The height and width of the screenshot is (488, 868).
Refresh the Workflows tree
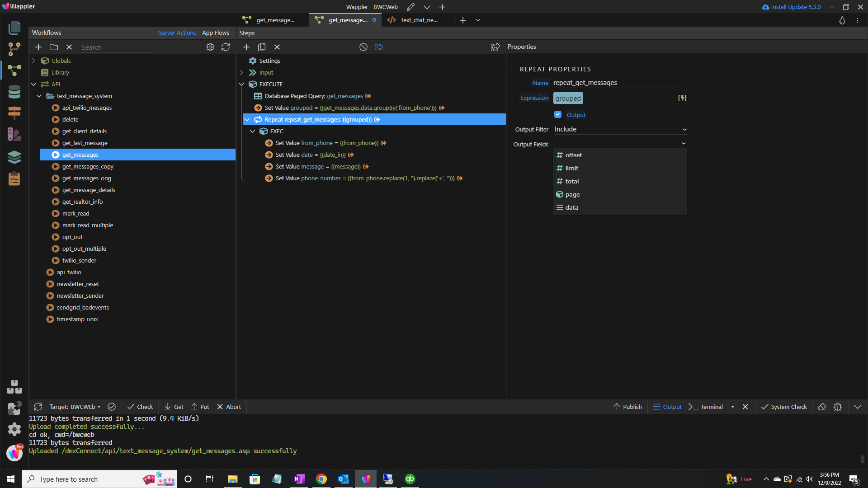click(226, 47)
